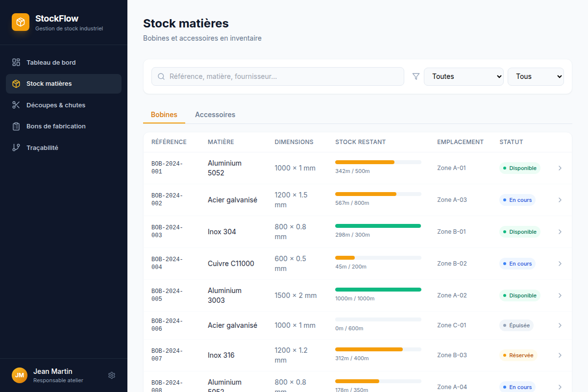The height and width of the screenshot is (392, 588).
Task: Click the filter funnel icon
Action: click(416, 76)
